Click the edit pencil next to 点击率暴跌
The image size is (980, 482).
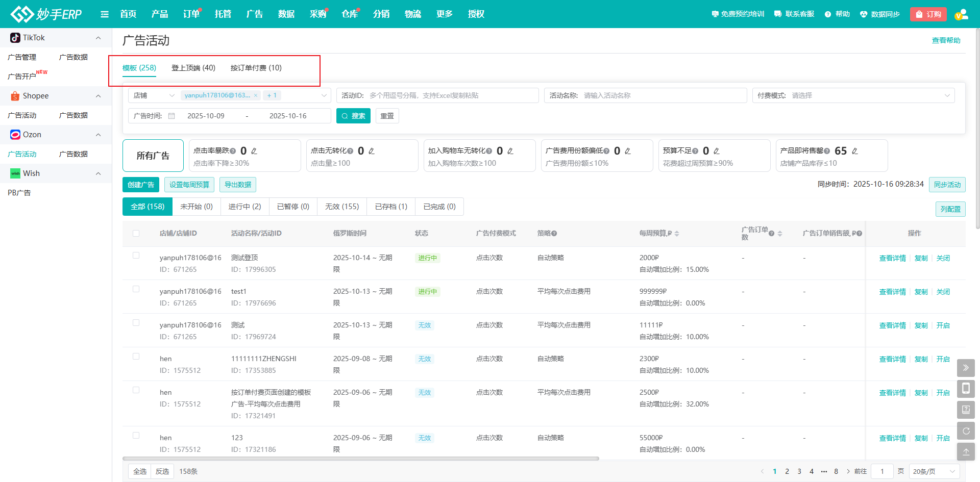(x=254, y=151)
